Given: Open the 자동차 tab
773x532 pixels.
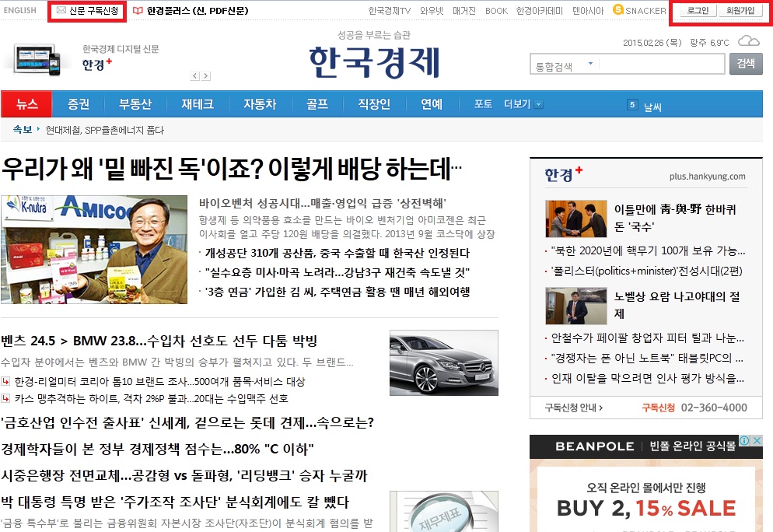Looking at the screenshot, I should click(260, 104).
